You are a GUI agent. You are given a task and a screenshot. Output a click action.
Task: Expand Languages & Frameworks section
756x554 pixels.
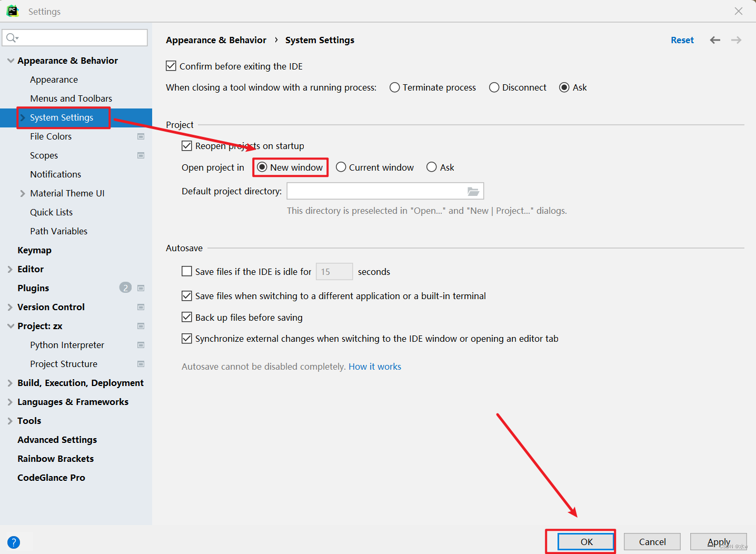10,402
